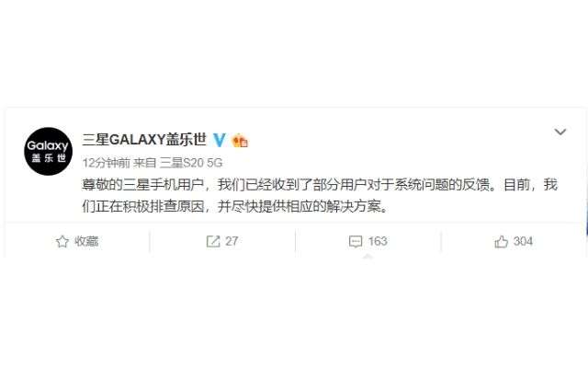
Task: Click the orange membership badge icon
Action: [240, 141]
